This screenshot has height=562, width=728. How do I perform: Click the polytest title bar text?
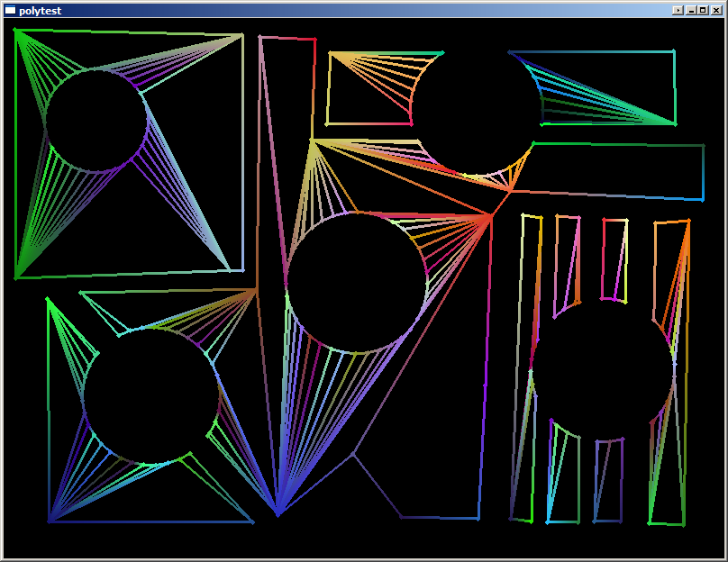click(x=38, y=10)
